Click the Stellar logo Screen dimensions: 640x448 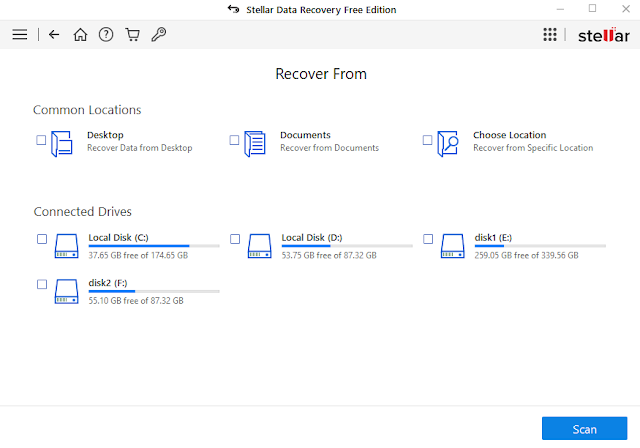click(604, 35)
